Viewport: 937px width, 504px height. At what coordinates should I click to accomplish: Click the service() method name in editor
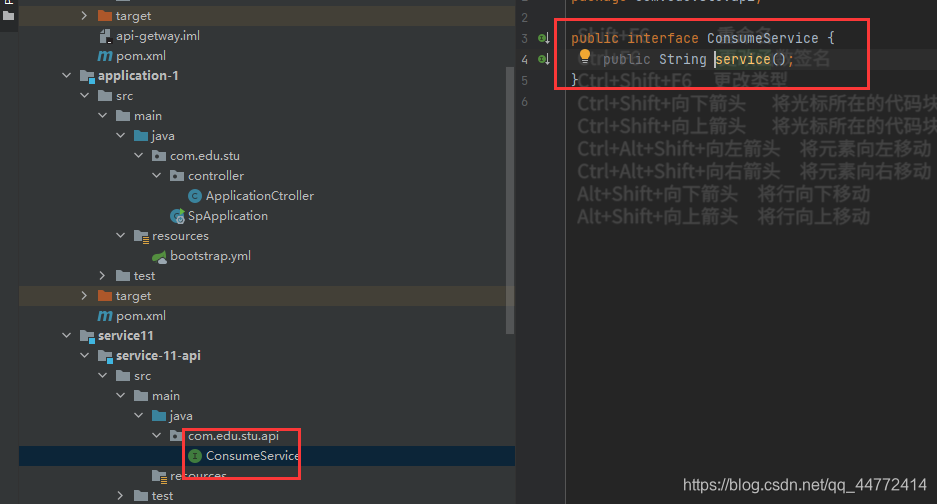743,59
